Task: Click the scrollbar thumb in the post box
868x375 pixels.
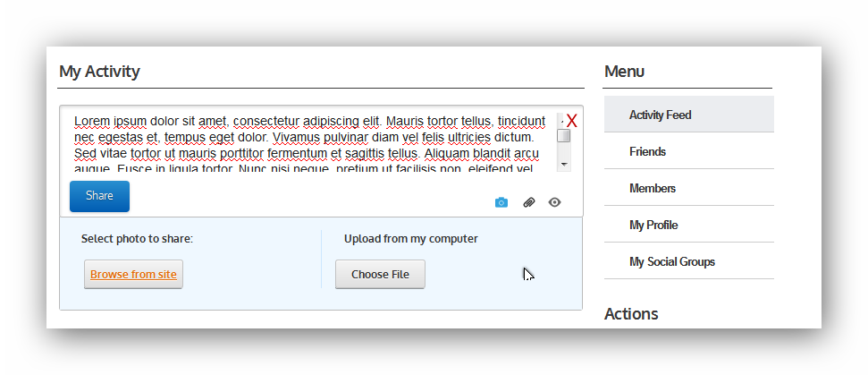Action: pos(564,136)
